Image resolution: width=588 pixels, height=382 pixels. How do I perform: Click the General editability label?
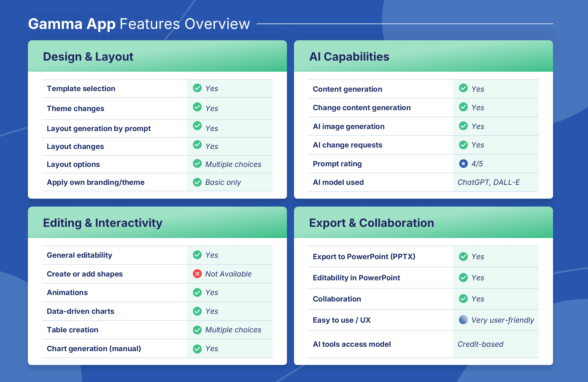point(80,255)
